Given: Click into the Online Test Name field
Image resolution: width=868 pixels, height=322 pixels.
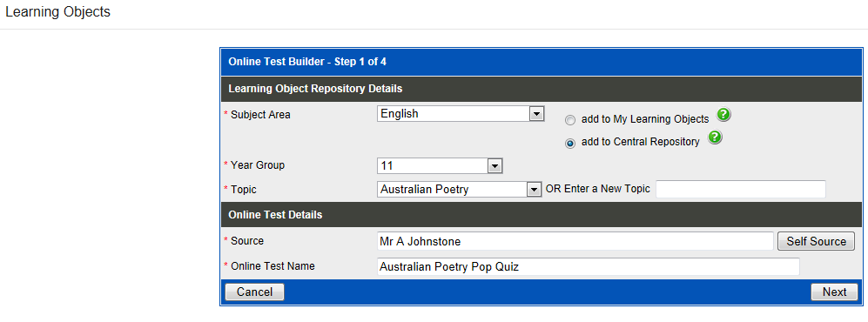Looking at the screenshot, I should click(589, 266).
